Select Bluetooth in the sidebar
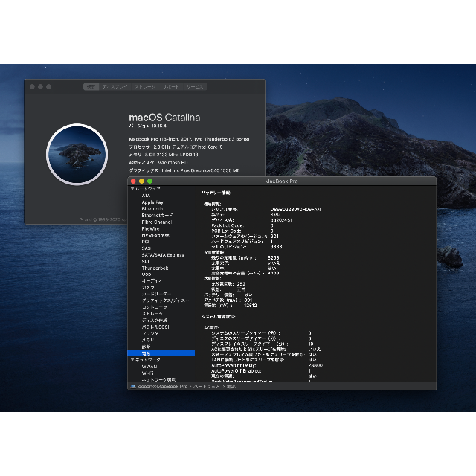The image size is (476, 476). pos(152,209)
